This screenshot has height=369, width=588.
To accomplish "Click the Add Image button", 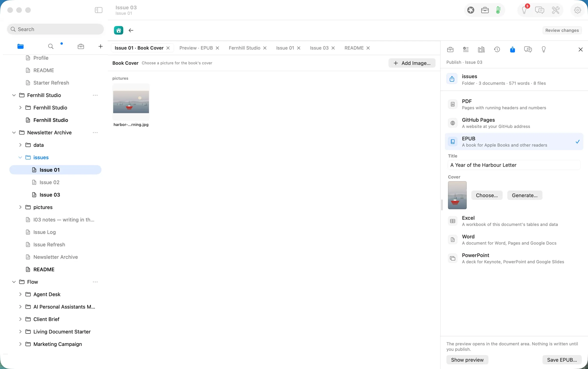I will pyautogui.click(x=412, y=63).
